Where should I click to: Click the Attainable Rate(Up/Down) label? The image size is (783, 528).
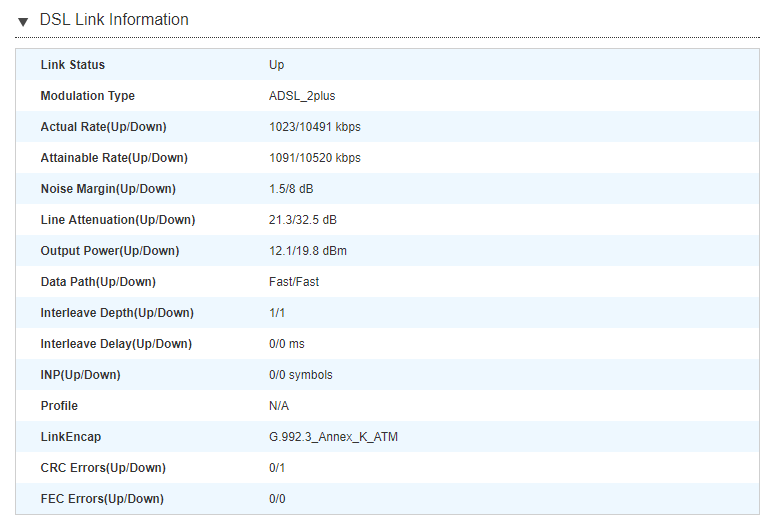tap(113, 158)
